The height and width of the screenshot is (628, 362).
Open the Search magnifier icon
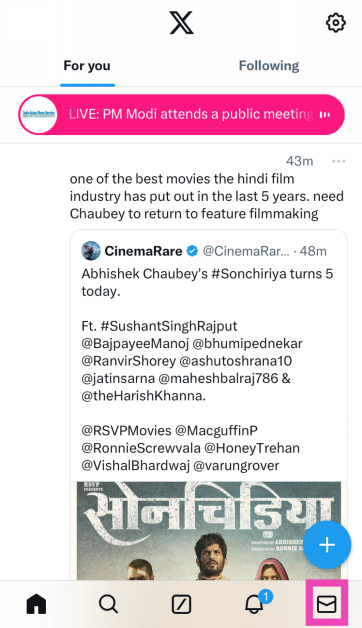click(109, 604)
